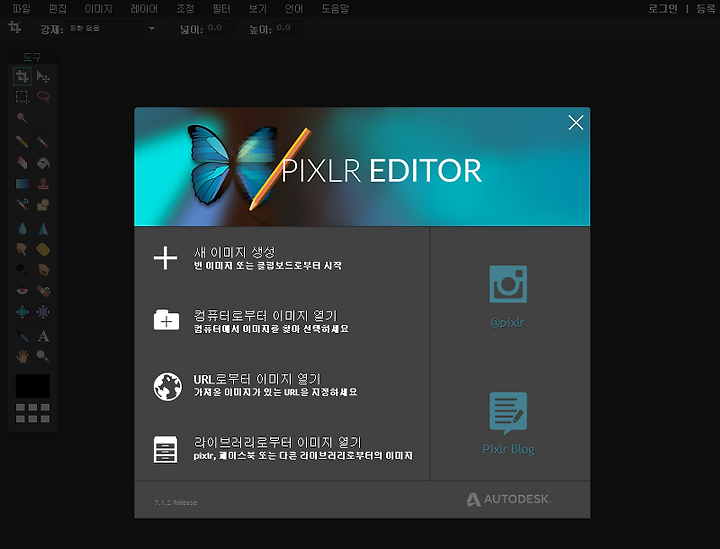This screenshot has width=720, height=549.
Task: Select the Brush tool
Action: pos(43,141)
